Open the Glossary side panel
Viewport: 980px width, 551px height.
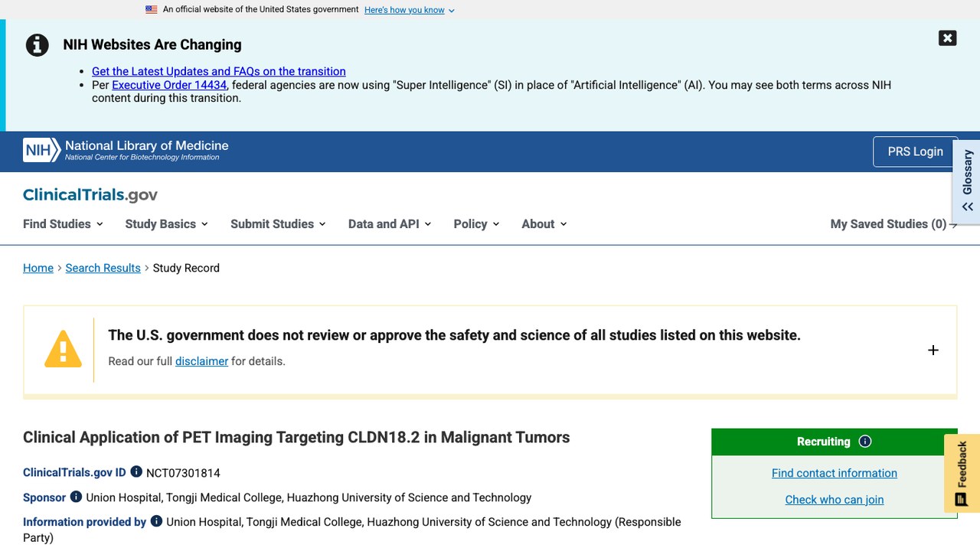(x=968, y=181)
